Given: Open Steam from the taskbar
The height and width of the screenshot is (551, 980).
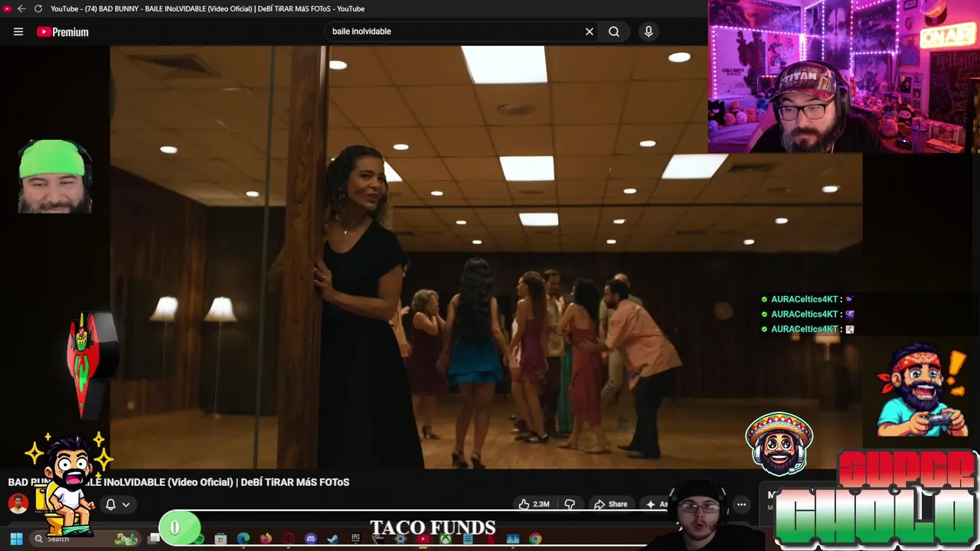Looking at the screenshot, I should tap(332, 540).
